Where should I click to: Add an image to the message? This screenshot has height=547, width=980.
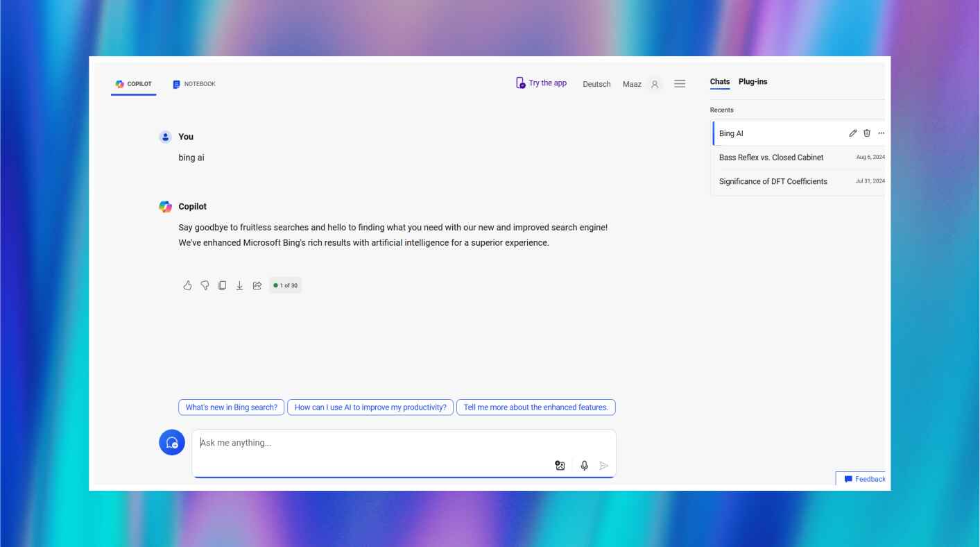[x=560, y=466]
